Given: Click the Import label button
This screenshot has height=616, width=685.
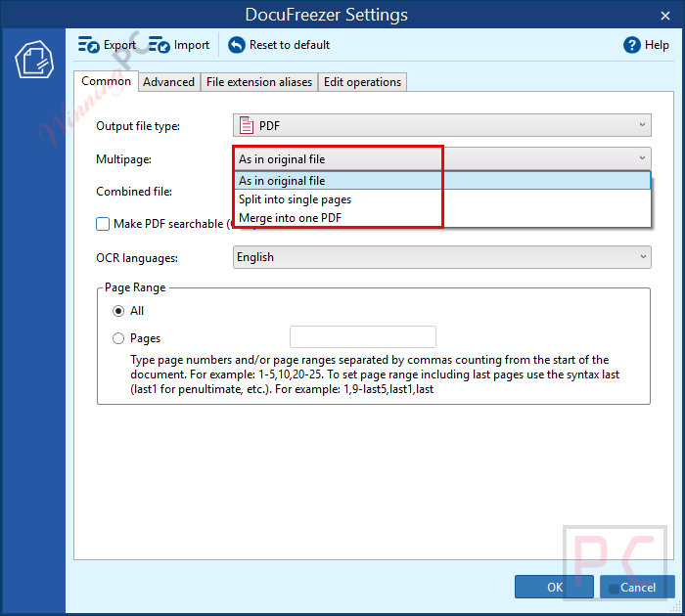Looking at the screenshot, I should [x=192, y=45].
